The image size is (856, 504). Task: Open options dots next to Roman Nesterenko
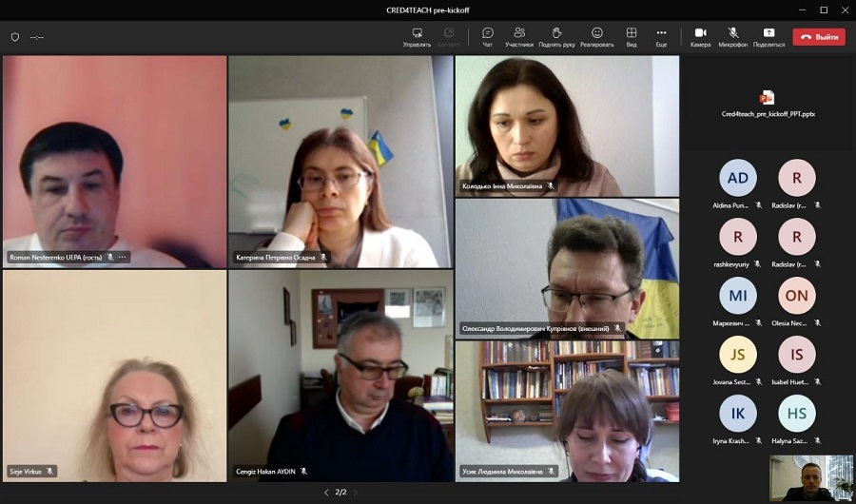tap(123, 257)
